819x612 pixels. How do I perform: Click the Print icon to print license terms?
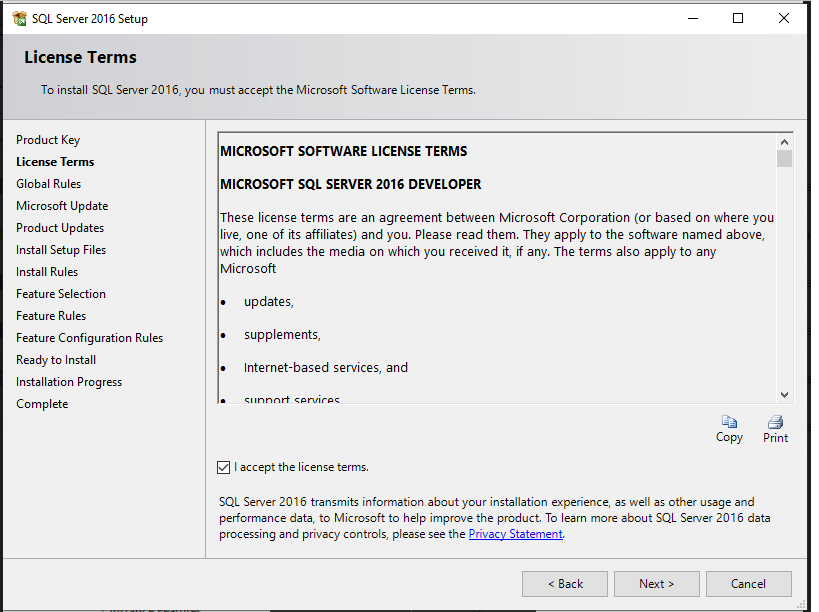coord(775,425)
